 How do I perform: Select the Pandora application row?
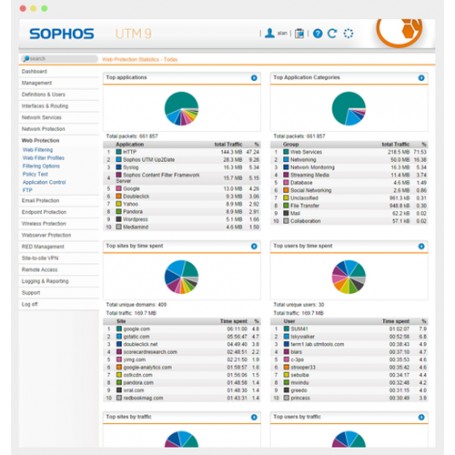click(x=182, y=212)
